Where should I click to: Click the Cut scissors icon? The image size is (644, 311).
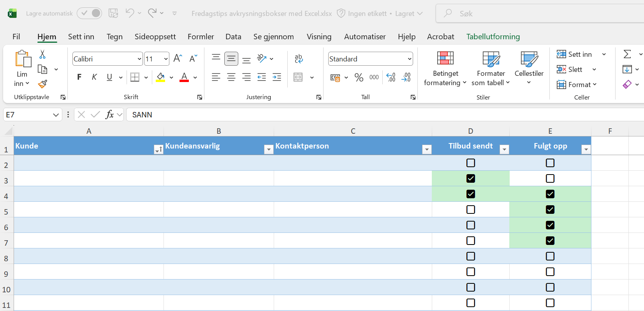coord(42,54)
